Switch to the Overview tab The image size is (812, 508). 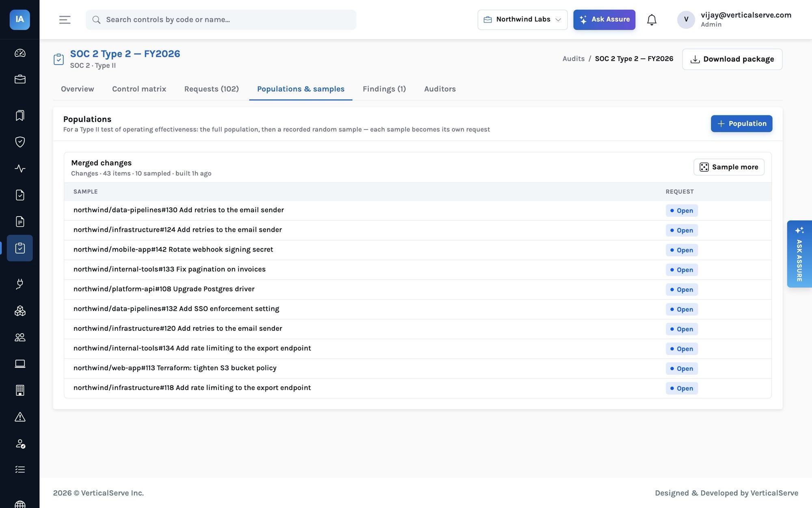click(x=78, y=89)
